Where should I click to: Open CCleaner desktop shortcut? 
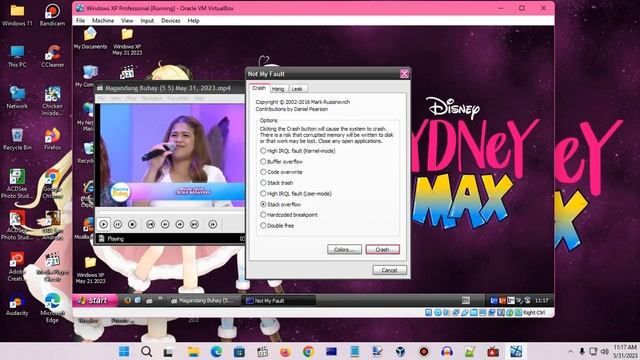click(52, 56)
